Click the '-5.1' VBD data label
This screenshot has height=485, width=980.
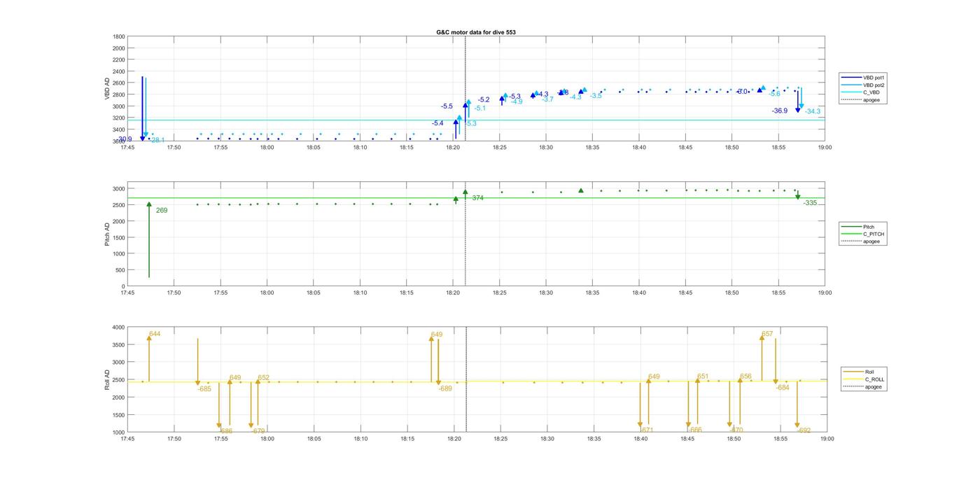479,108
